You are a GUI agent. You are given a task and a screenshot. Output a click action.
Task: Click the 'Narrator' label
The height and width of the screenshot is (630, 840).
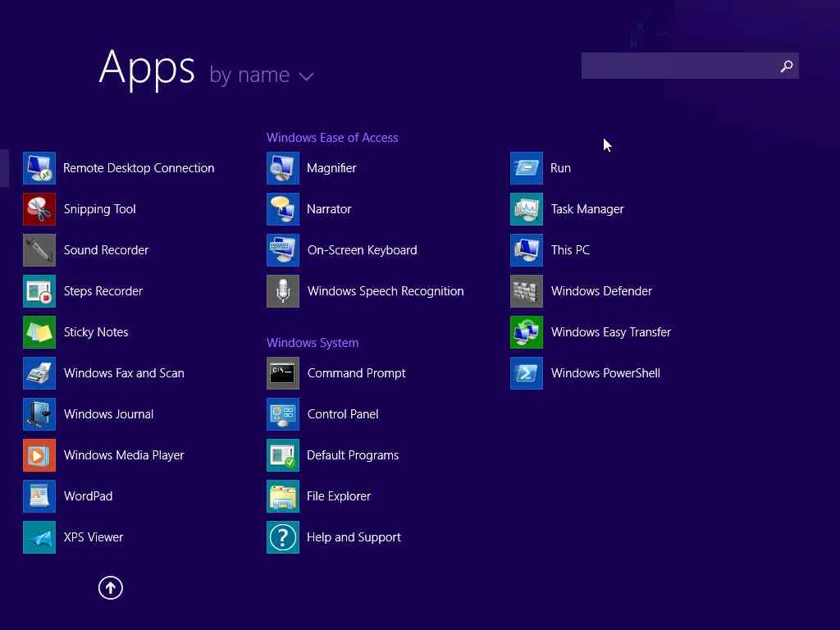329,209
